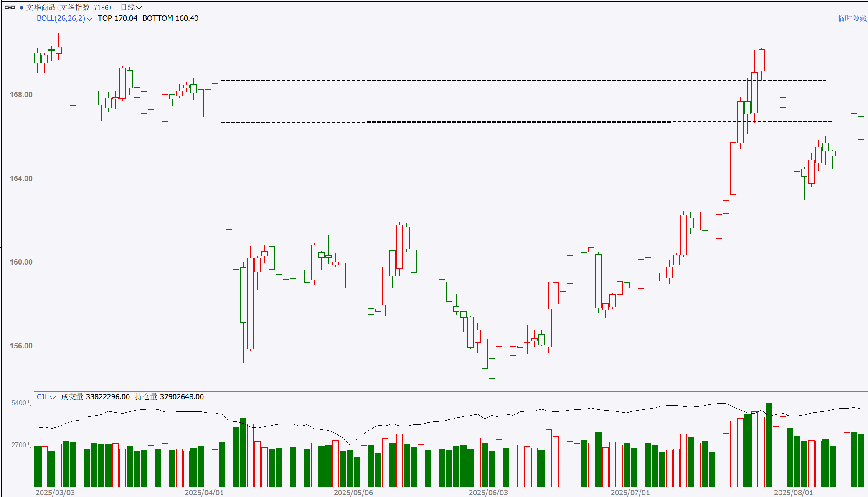Click the BOTTOM 160.40 value

point(170,18)
